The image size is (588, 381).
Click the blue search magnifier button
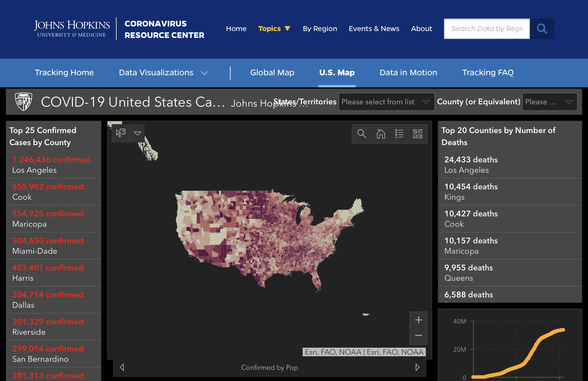[542, 29]
